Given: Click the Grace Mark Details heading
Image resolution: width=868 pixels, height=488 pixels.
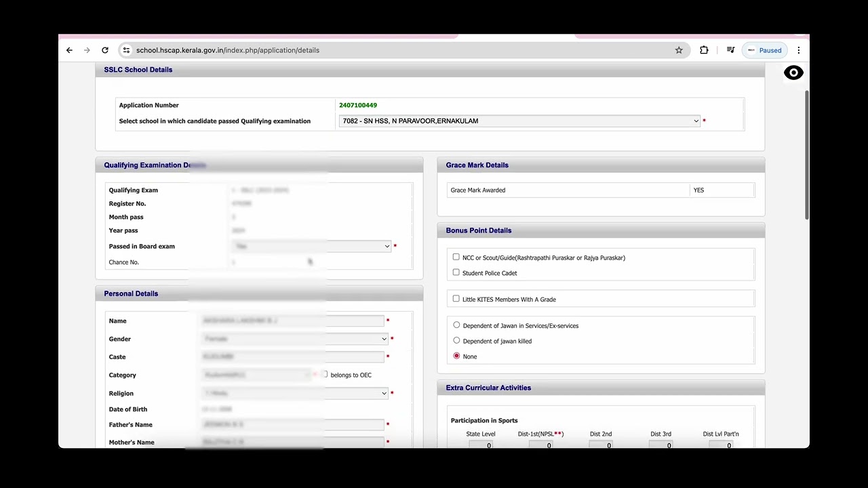Looking at the screenshot, I should (477, 165).
